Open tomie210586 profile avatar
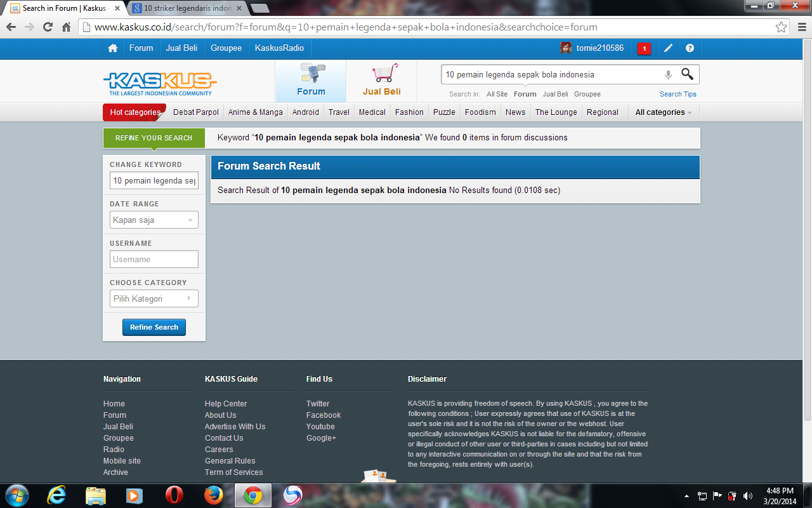This screenshot has height=508, width=812. tap(566, 48)
